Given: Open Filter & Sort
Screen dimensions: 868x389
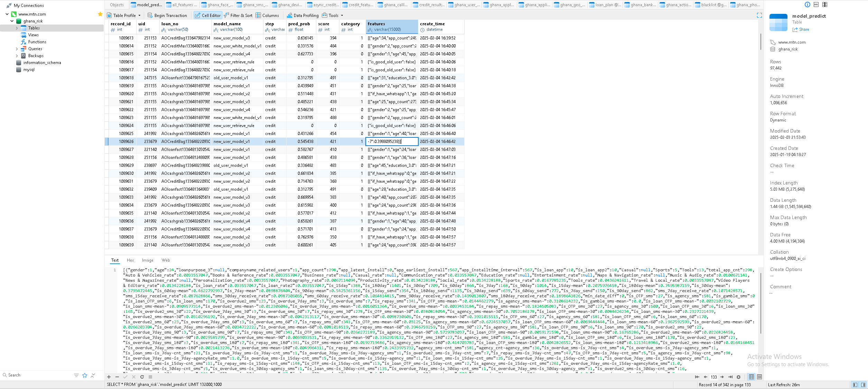Looking at the screenshot, I should (x=238, y=15).
